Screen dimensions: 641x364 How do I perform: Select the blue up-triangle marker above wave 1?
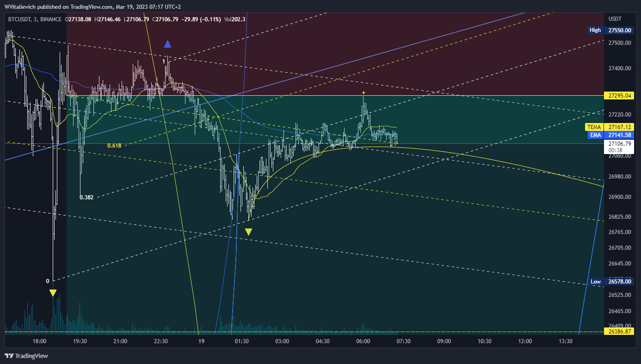click(x=167, y=44)
